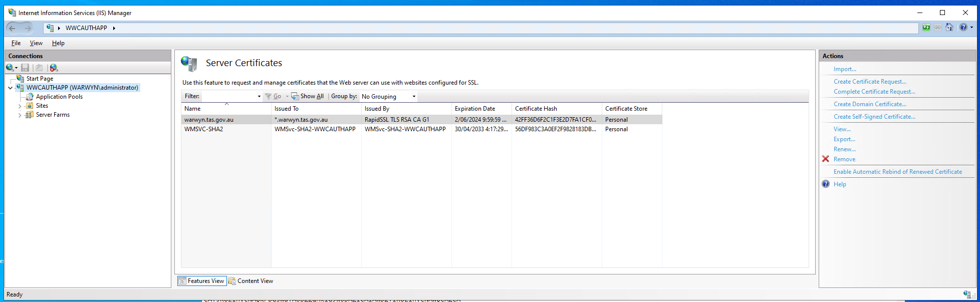Screen dimensions: 980x302
Task: Click WWCAUTHAPP in the address breadcrumb
Action: (x=86, y=28)
